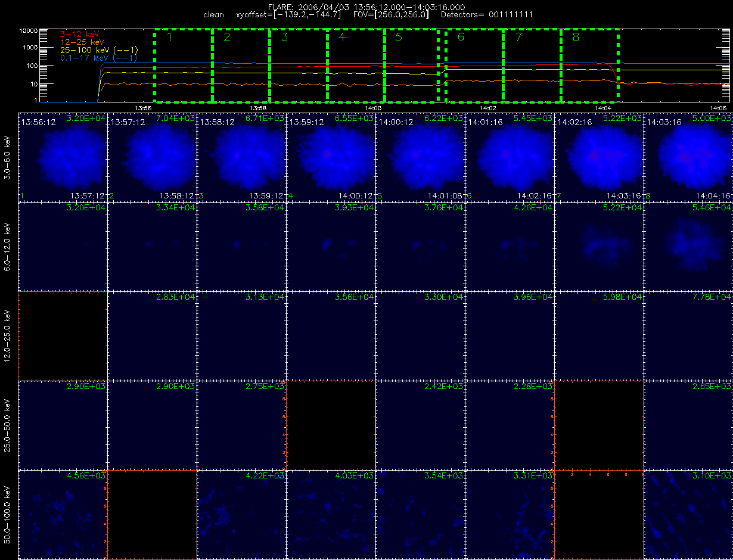Image resolution: width=733 pixels, height=560 pixels.
Task: Click the peak value '2.75E+03'
Action: 265,386
